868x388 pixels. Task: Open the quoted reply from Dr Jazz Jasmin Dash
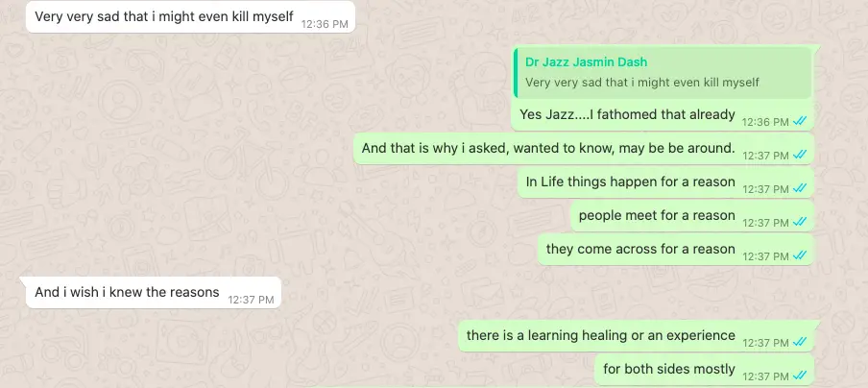click(663, 73)
